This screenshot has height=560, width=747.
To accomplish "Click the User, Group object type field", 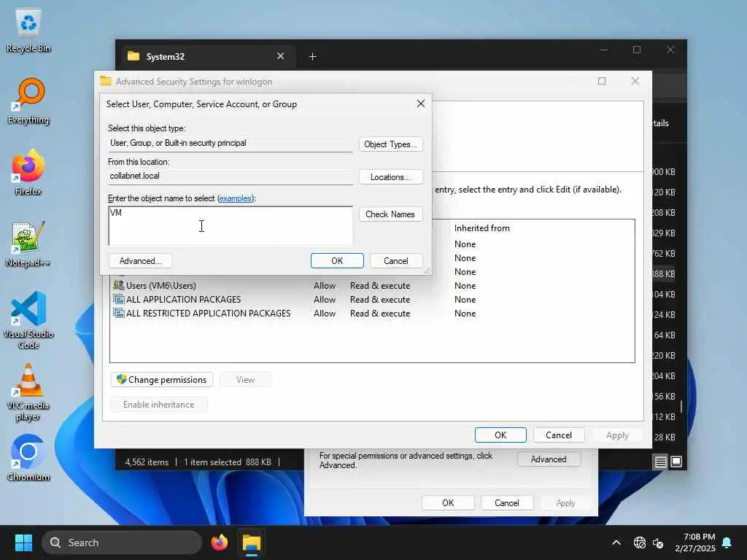I will click(231, 144).
